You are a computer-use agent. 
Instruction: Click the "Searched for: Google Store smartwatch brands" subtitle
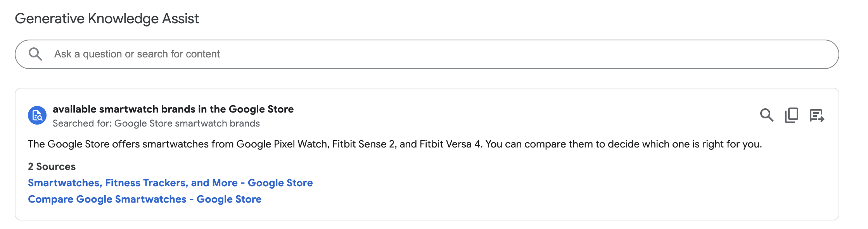156,123
